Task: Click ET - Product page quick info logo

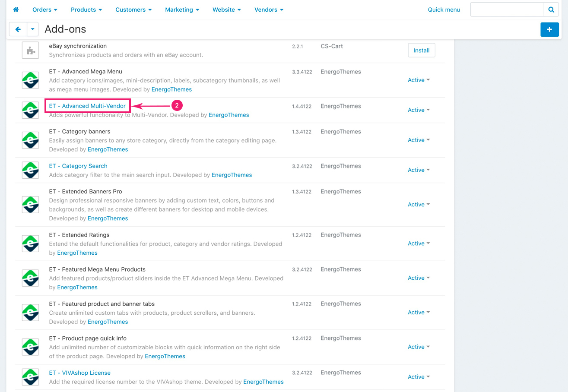Action: (x=31, y=347)
